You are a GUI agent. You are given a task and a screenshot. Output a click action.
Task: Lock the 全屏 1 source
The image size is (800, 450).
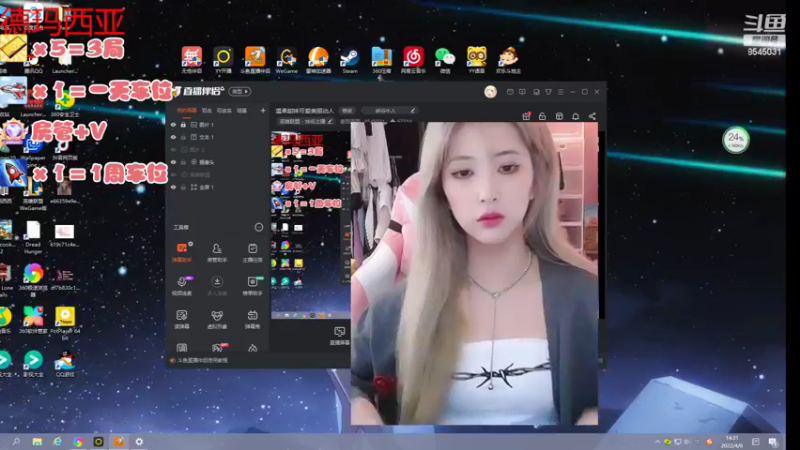[183, 187]
